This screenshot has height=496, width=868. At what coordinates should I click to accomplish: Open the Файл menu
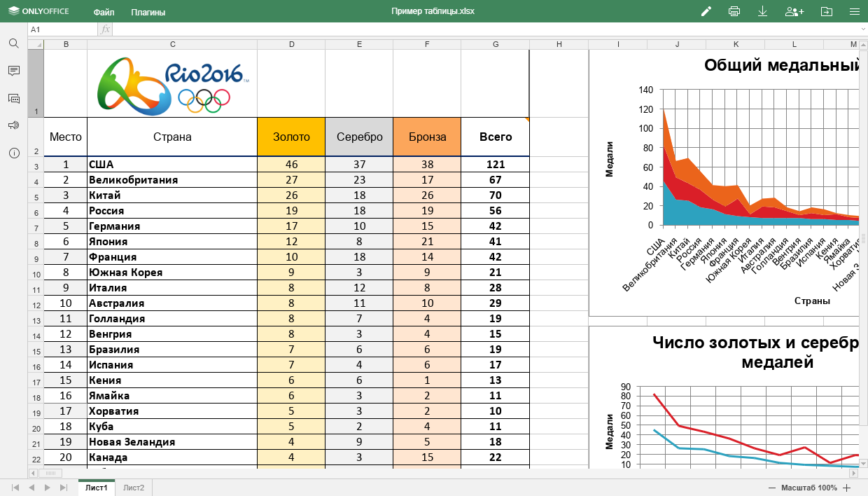[104, 12]
